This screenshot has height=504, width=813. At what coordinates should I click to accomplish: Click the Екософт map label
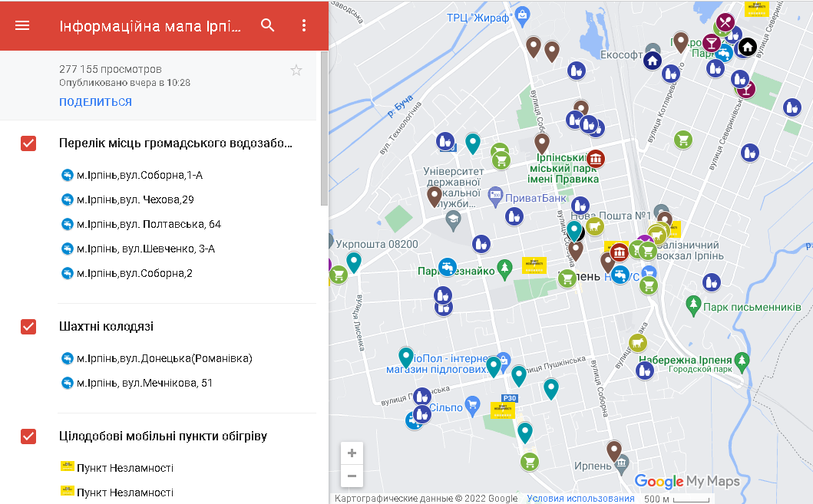coord(621,54)
